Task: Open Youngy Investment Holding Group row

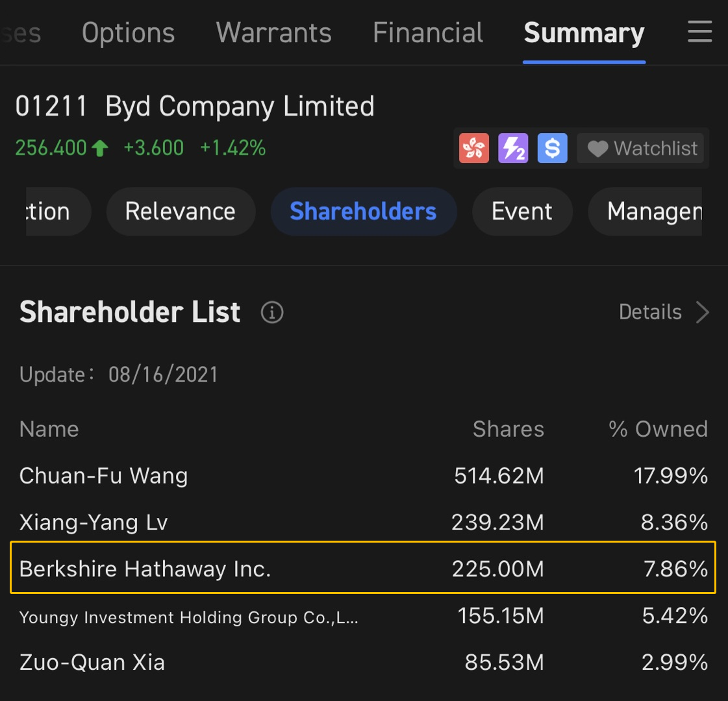Action: 363,616
